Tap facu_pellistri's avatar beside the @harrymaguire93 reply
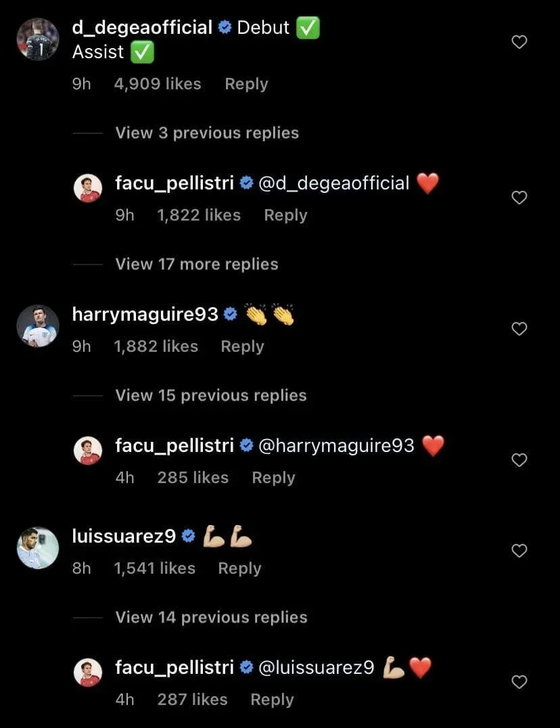Screen dimensions: 560x728 pyautogui.click(x=87, y=451)
